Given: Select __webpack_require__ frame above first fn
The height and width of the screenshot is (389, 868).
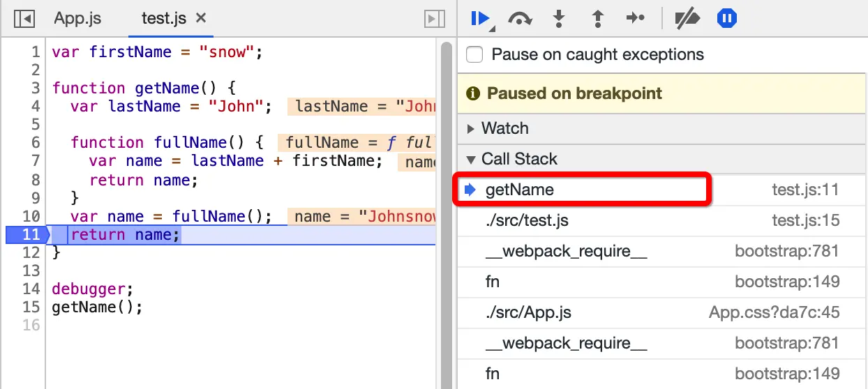Looking at the screenshot, I should pyautogui.click(x=662, y=251).
